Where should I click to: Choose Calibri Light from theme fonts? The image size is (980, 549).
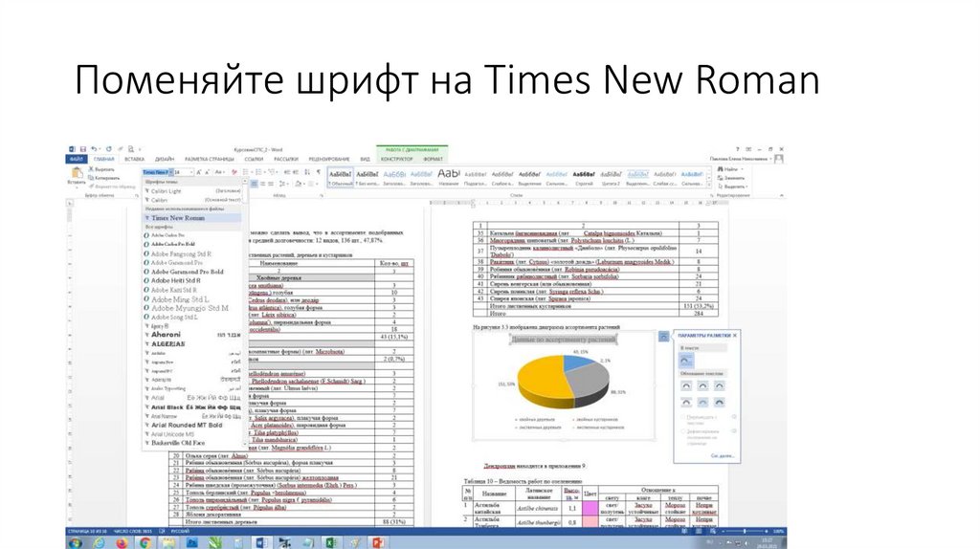pyautogui.click(x=191, y=191)
